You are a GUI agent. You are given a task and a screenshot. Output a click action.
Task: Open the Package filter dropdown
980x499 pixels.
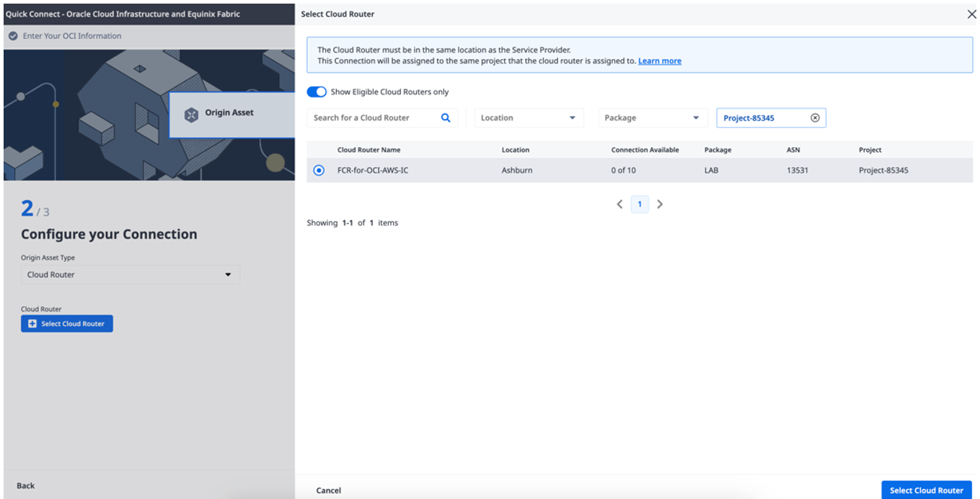653,118
